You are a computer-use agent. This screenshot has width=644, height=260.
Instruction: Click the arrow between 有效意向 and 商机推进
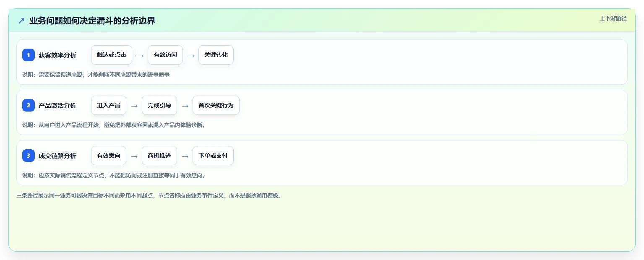pos(134,156)
